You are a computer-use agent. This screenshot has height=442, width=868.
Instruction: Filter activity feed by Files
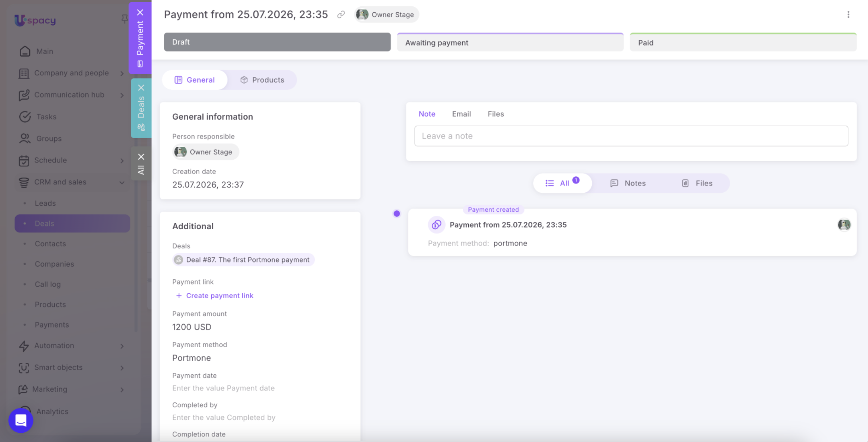point(697,183)
